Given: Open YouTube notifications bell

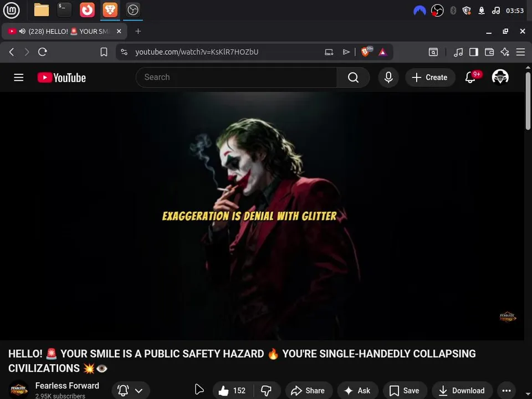Looking at the screenshot, I should pos(470,78).
